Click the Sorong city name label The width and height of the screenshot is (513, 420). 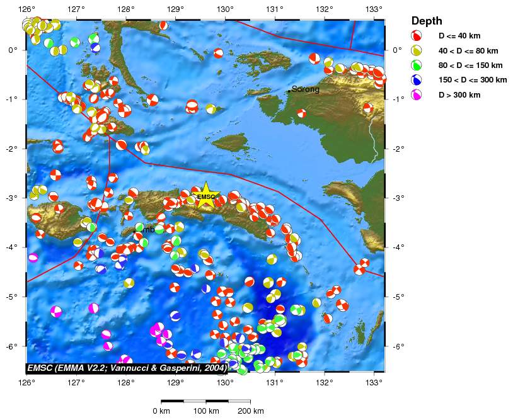tap(306, 89)
